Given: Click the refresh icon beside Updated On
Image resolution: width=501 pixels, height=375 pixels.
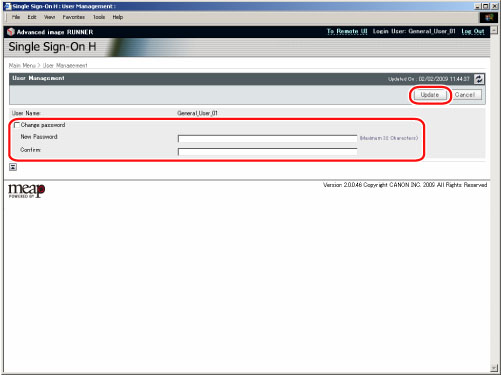Looking at the screenshot, I should (x=479, y=79).
